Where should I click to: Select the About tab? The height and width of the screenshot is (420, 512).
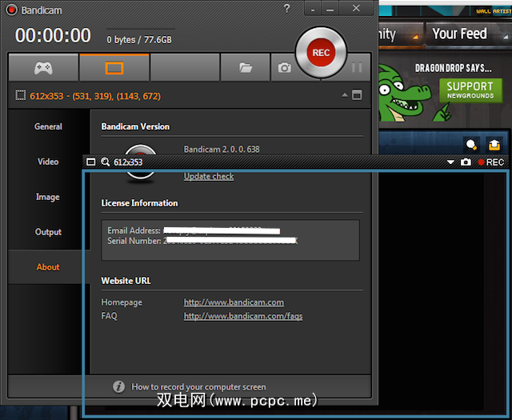[48, 267]
